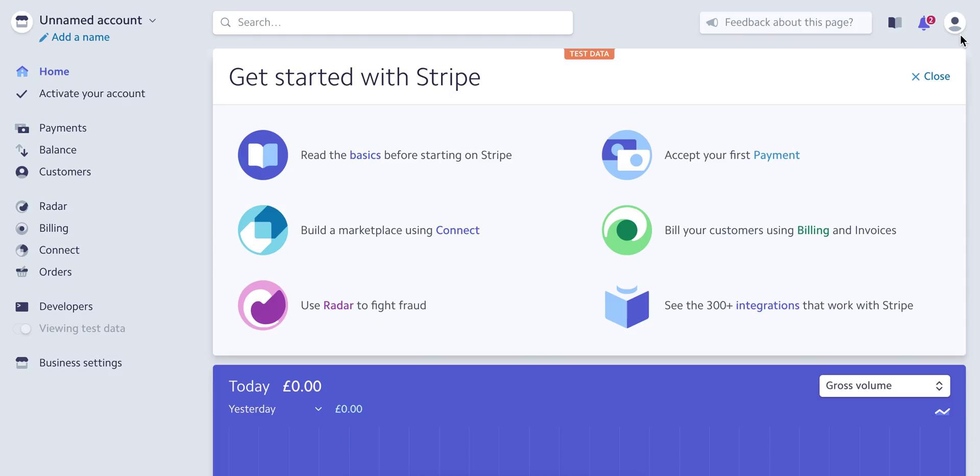The width and height of the screenshot is (980, 476).
Task: Click the Developers terminal icon
Action: click(x=22, y=306)
